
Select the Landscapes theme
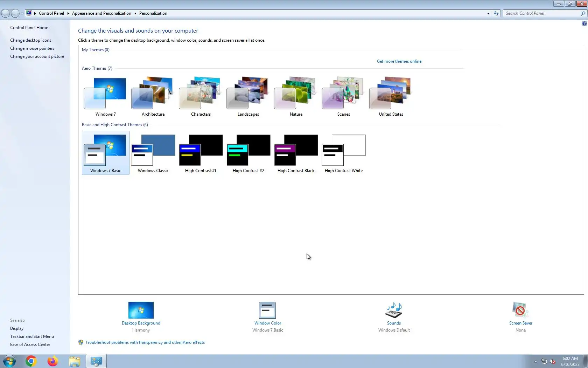point(248,97)
